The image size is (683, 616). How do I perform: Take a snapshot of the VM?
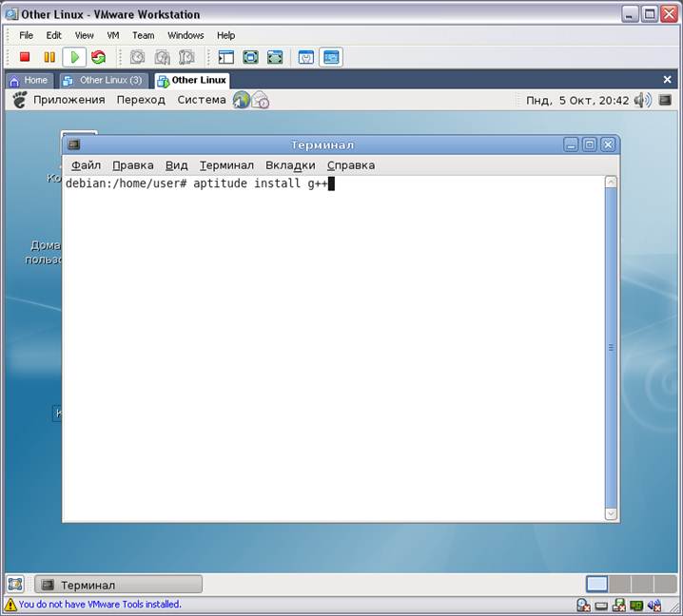(138, 57)
